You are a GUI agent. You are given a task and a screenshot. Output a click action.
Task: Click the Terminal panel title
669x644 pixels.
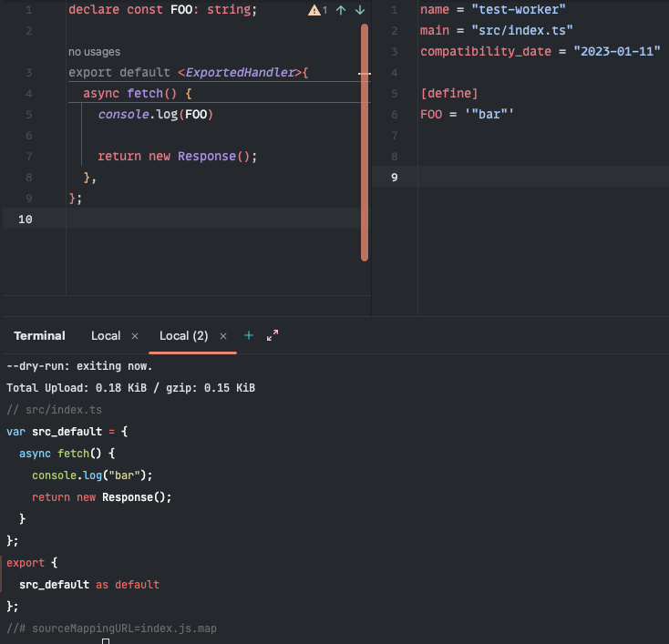click(x=39, y=335)
